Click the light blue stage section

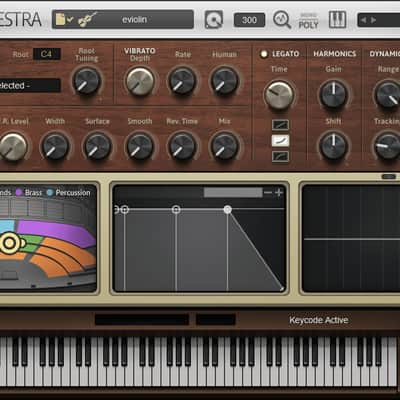[x=7, y=226]
